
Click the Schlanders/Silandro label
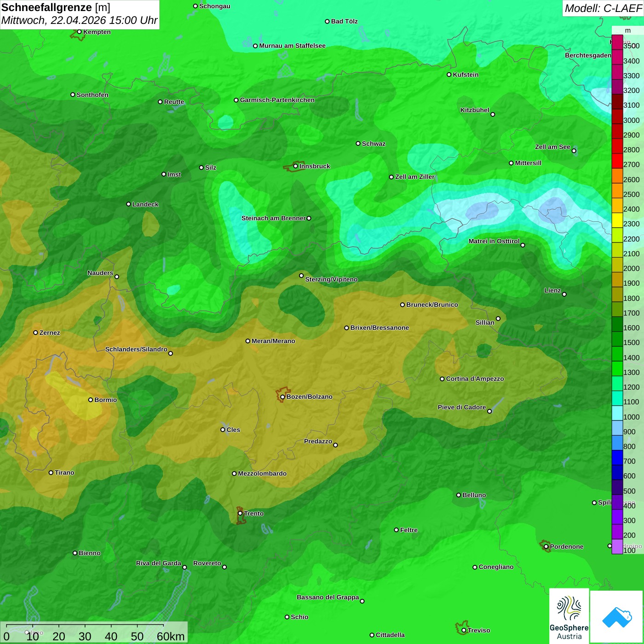point(136,349)
